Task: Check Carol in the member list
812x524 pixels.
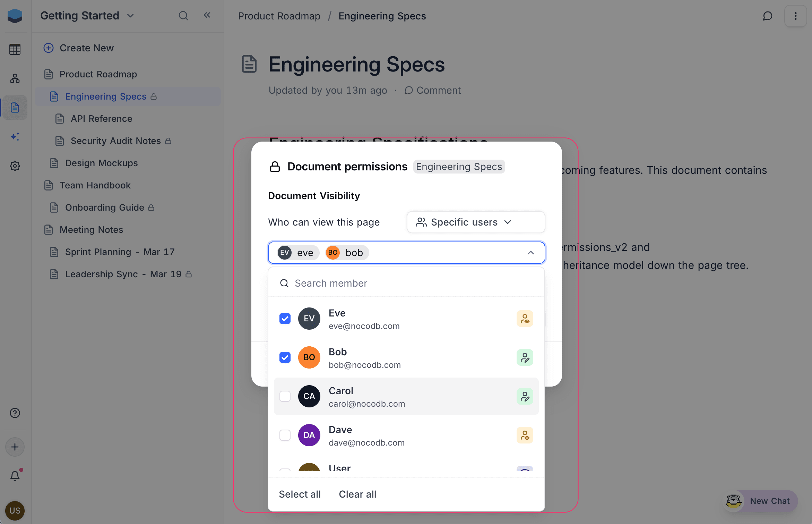Action: point(285,396)
